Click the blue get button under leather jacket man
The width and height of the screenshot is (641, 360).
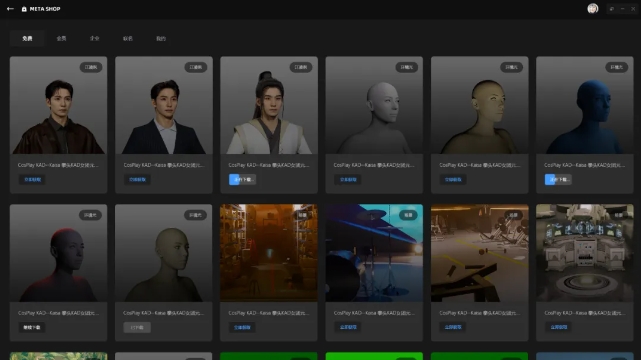click(32, 179)
